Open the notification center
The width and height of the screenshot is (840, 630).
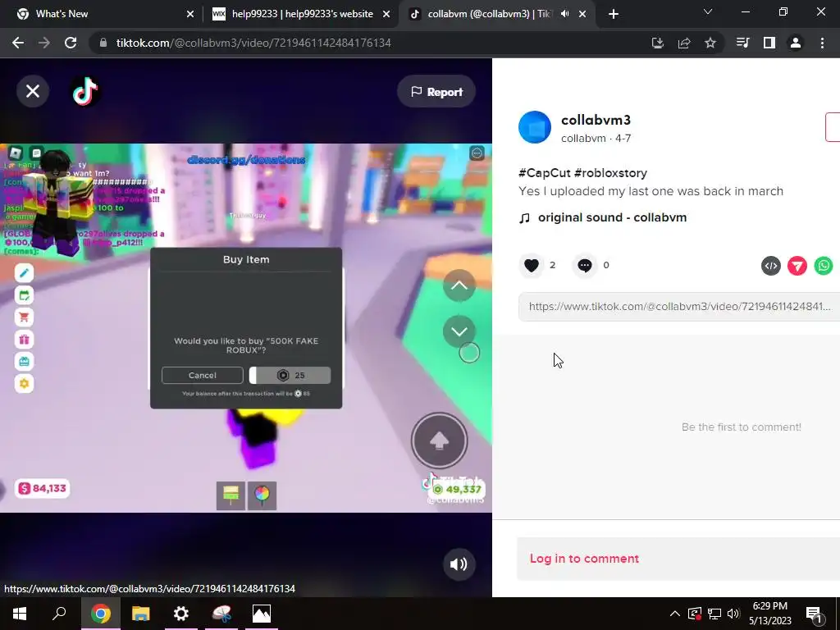815,614
